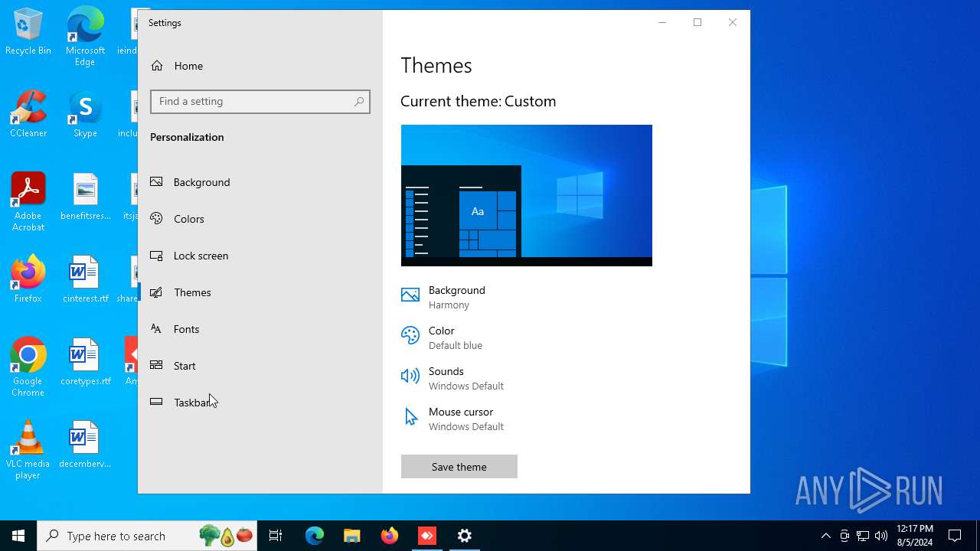Launch Firefox from the taskbar
The image size is (980, 551).
pyautogui.click(x=390, y=536)
